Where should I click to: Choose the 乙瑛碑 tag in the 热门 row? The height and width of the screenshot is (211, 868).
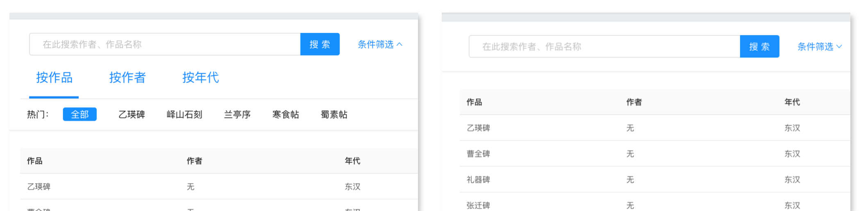pyautogui.click(x=132, y=114)
